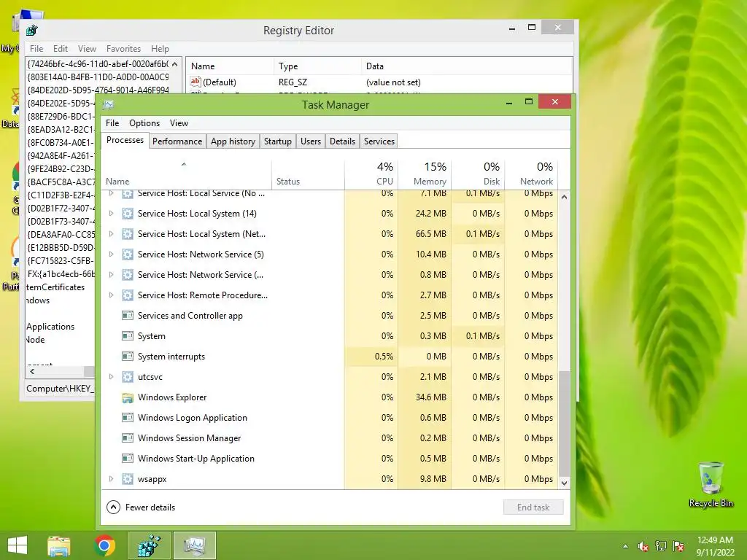747x560 pixels.
Task: Click the Service Host: Local System (Net... gear icon
Action: pos(127,234)
